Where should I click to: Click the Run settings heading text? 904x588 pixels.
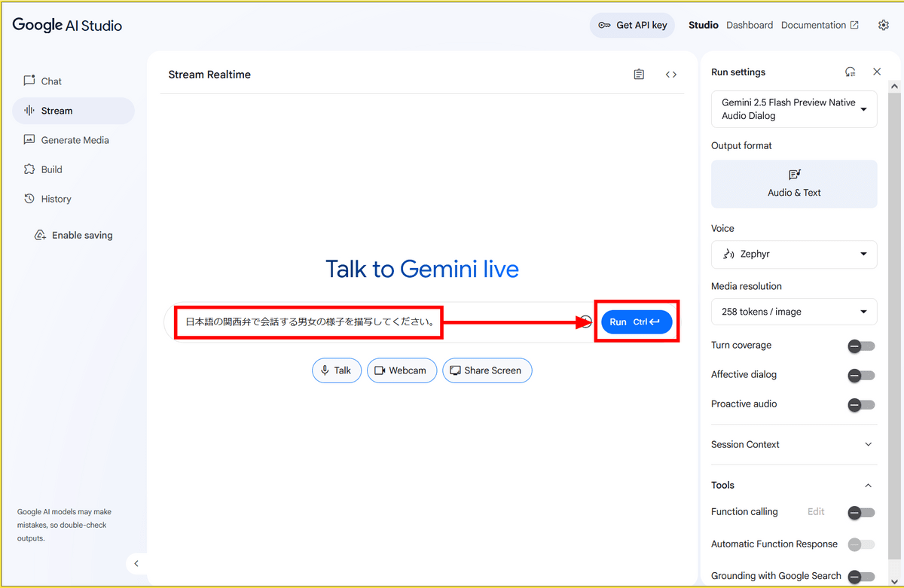pyautogui.click(x=738, y=72)
